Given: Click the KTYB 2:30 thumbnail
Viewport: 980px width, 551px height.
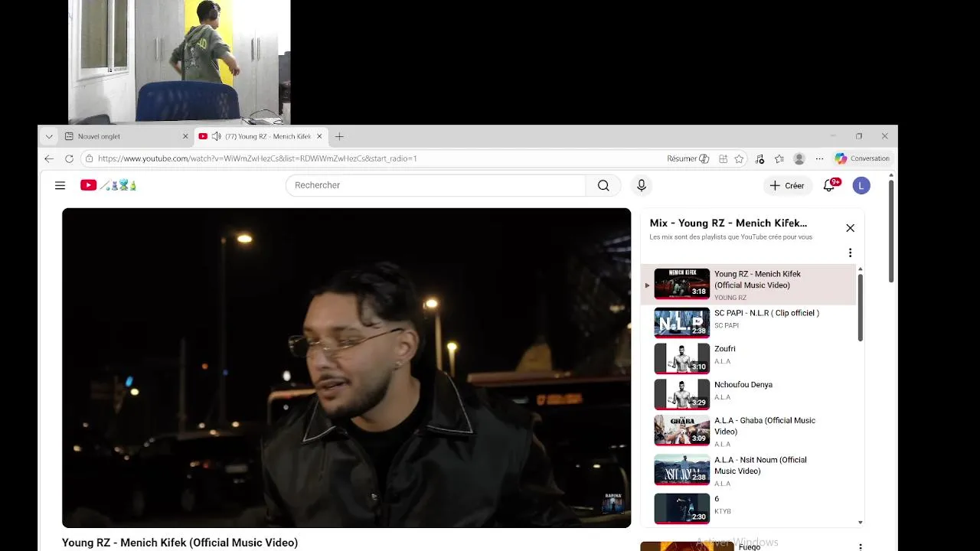Looking at the screenshot, I should (681, 508).
